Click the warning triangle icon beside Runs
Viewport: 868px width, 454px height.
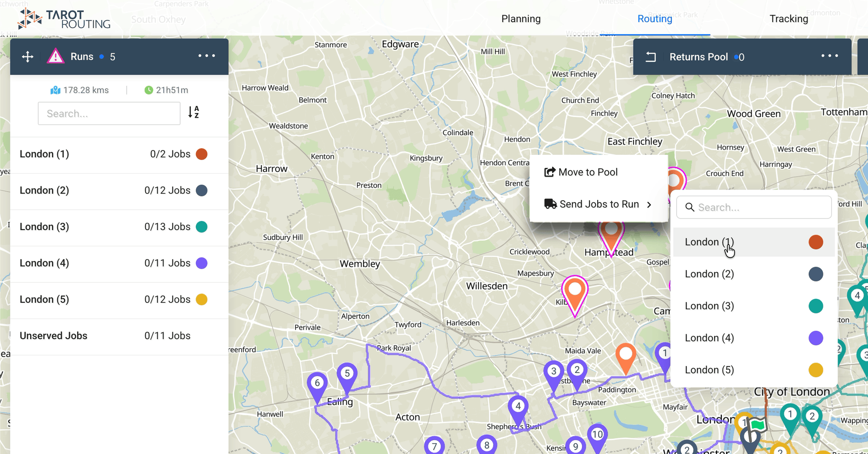click(x=56, y=56)
